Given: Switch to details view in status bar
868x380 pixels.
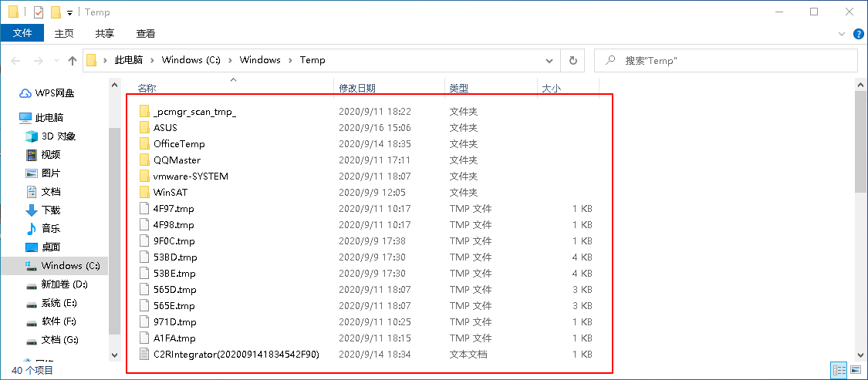Looking at the screenshot, I should (x=839, y=371).
